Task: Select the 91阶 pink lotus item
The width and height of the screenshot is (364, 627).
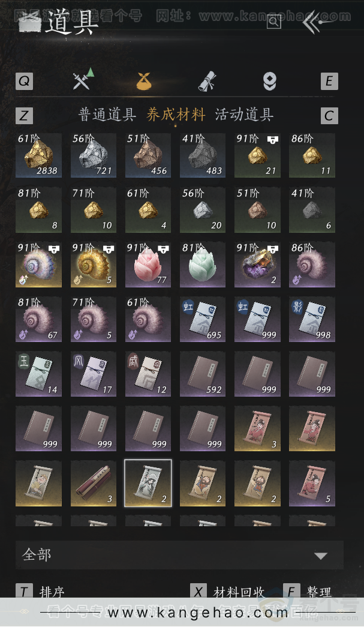Action: [x=148, y=265]
